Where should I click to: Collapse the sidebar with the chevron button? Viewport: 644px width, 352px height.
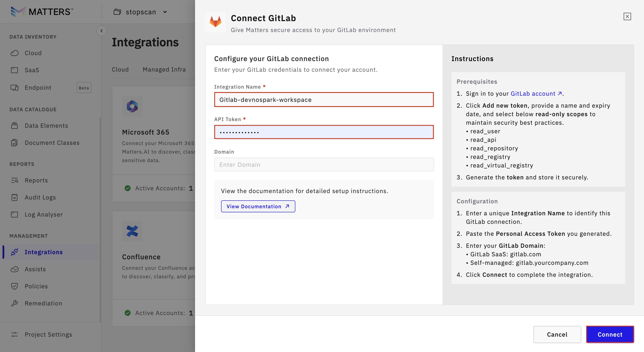[x=102, y=31]
